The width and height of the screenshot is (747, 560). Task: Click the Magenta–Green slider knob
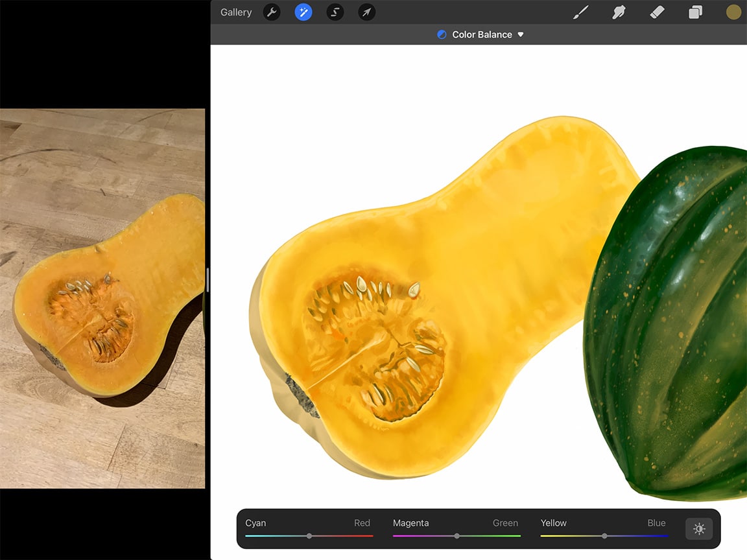point(456,536)
